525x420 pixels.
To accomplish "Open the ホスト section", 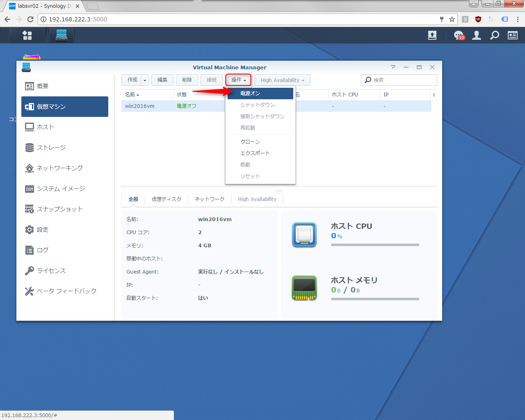I will (x=65, y=127).
